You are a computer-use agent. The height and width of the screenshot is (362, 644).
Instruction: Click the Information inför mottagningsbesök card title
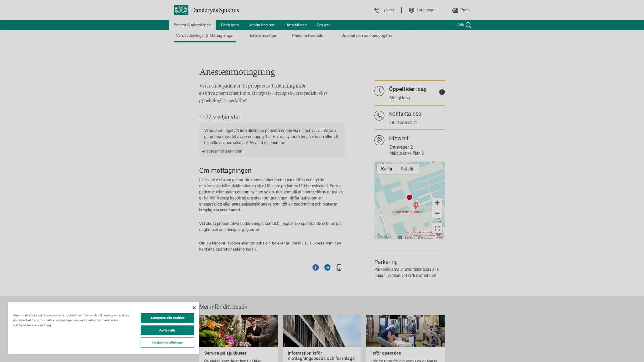(x=321, y=356)
